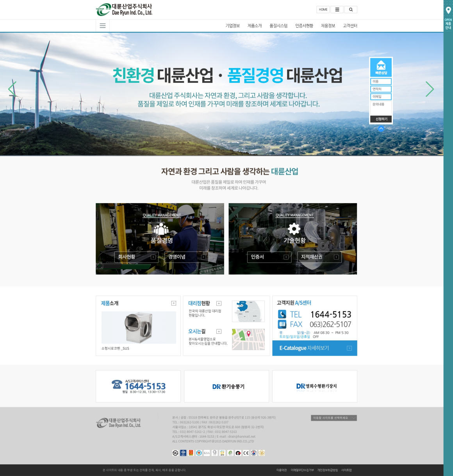Viewport: 453px width, 476px height.
Task: Click the 이메일 email input field
Action: pos(381,97)
